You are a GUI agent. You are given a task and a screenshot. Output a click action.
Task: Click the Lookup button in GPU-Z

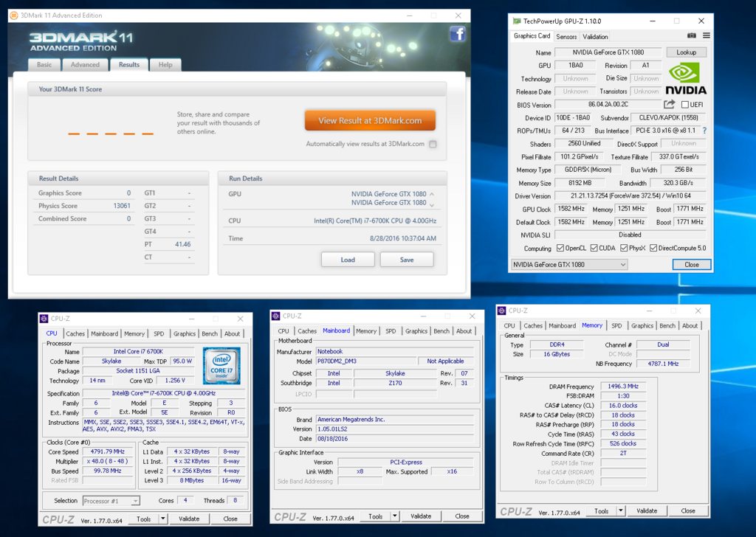[686, 52]
